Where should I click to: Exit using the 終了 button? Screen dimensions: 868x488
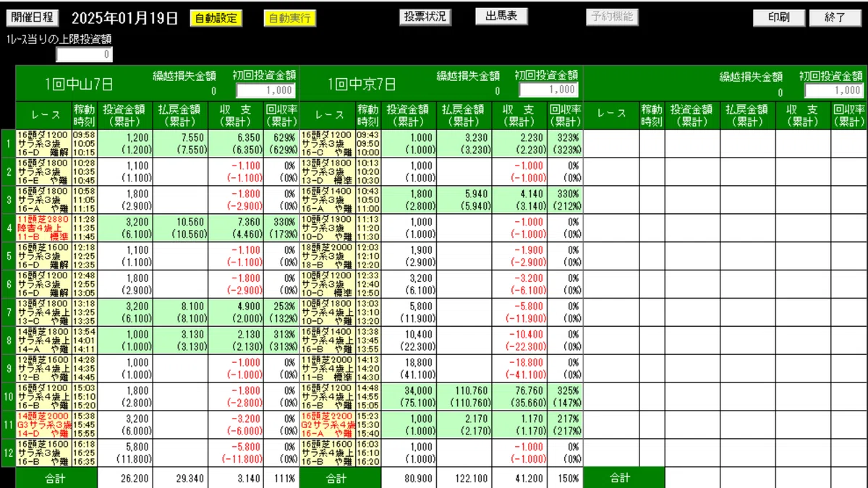[x=835, y=17]
